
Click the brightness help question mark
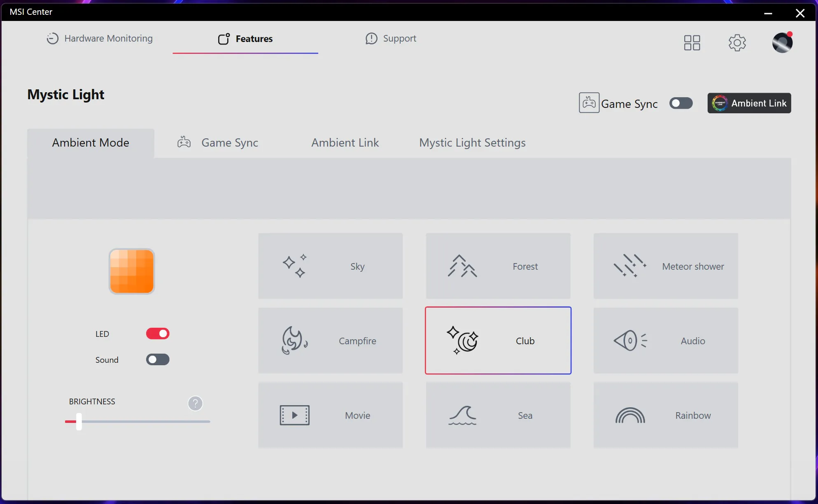(195, 403)
